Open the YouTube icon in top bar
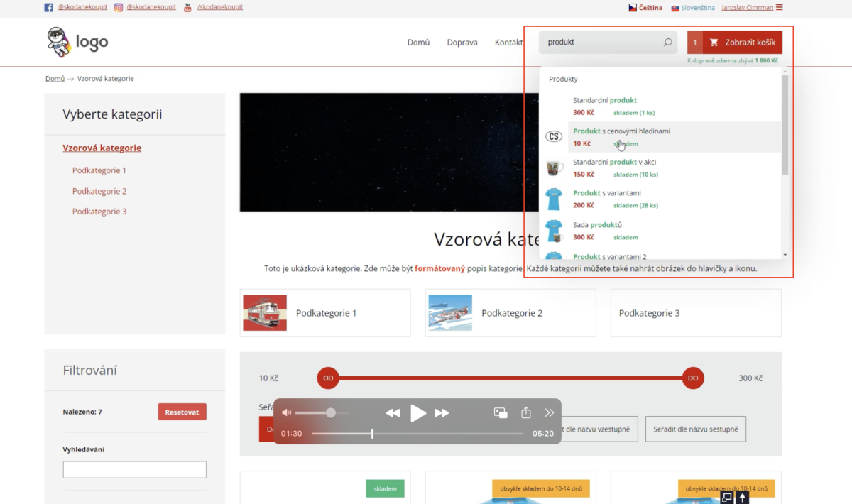852x504 pixels. tap(187, 7)
